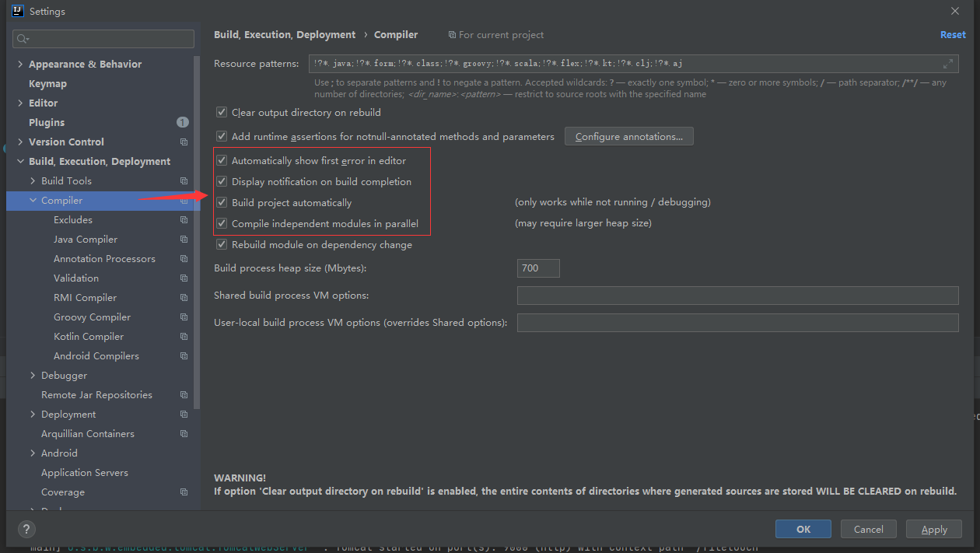Toggle Clear output directory on rebuild
The image size is (980, 553).
[222, 113]
